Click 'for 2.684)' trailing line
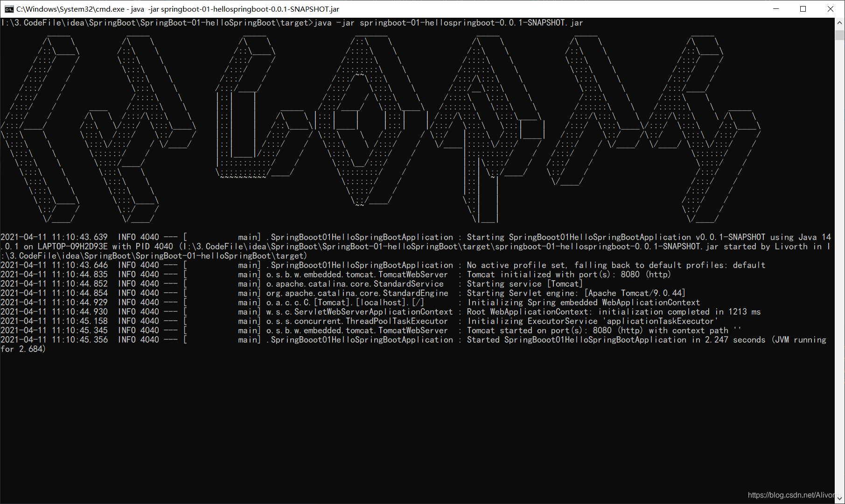This screenshot has width=845, height=504. tap(23, 349)
